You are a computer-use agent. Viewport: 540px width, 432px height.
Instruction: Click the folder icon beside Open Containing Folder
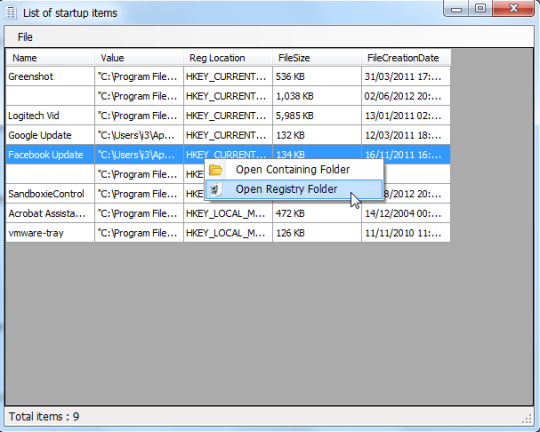pyautogui.click(x=216, y=170)
